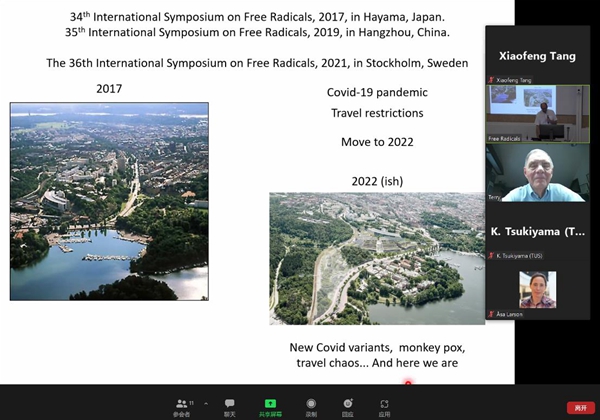This screenshot has height=420, width=600.
Task: Click muted mic icon beside K. Tsukiyama (TUS)
Action: [x=491, y=258]
